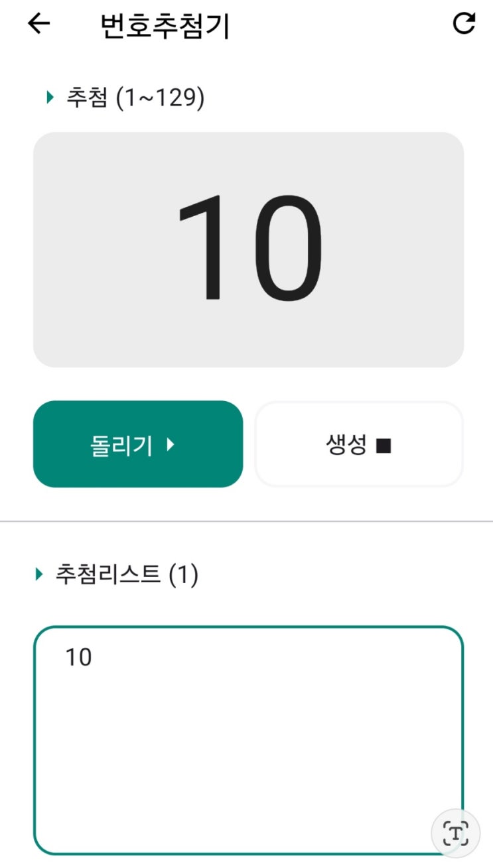This screenshot has width=493, height=868.
Task: Tap the back arrow icon
Action: 38,24
